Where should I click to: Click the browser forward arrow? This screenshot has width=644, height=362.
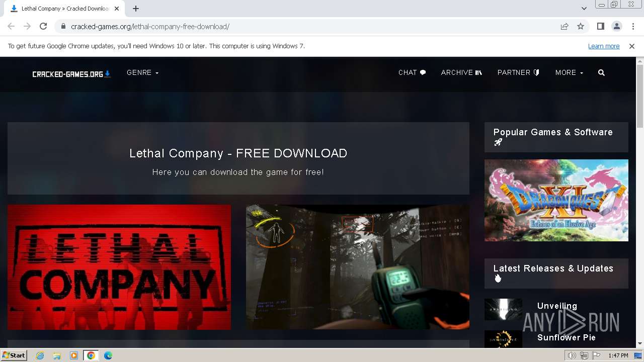click(x=27, y=26)
